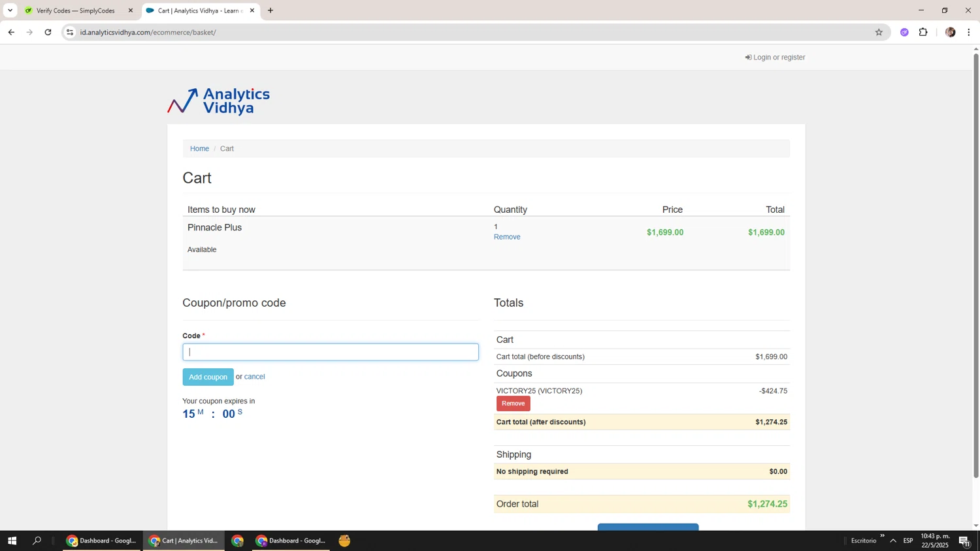This screenshot has width=980, height=551.
Task: Open Windows taskbar search
Action: tap(37, 541)
